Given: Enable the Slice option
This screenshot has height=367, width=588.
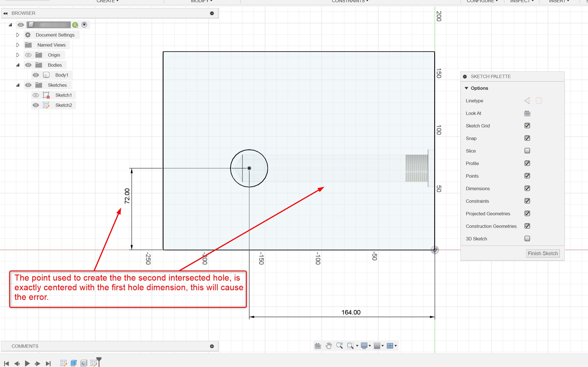Looking at the screenshot, I should click(x=527, y=151).
